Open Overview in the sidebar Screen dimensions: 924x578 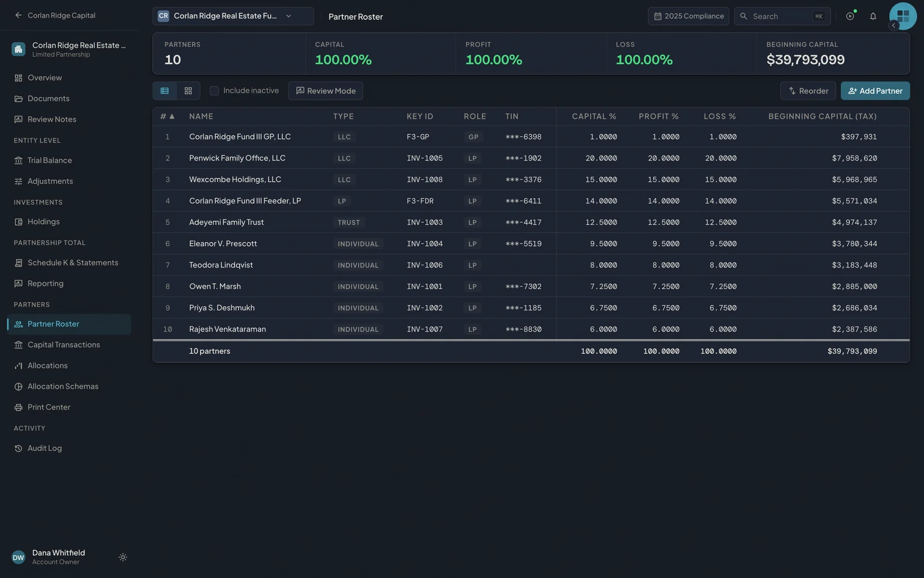point(69,77)
